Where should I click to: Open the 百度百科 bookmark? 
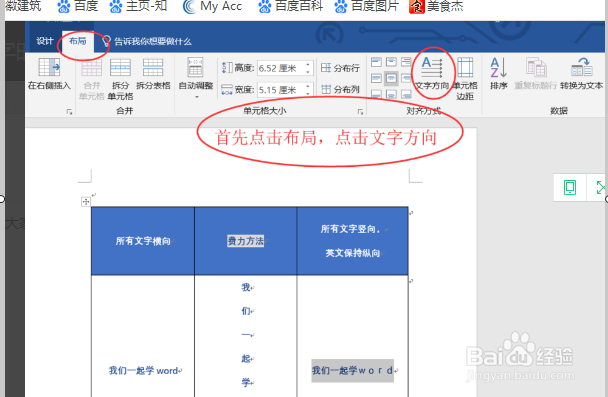tap(290, 6)
